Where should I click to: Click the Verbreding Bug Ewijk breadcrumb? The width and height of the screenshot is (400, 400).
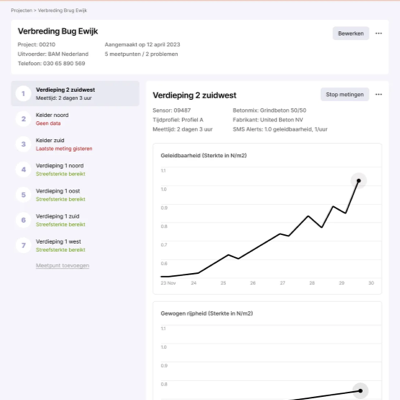coord(62,10)
